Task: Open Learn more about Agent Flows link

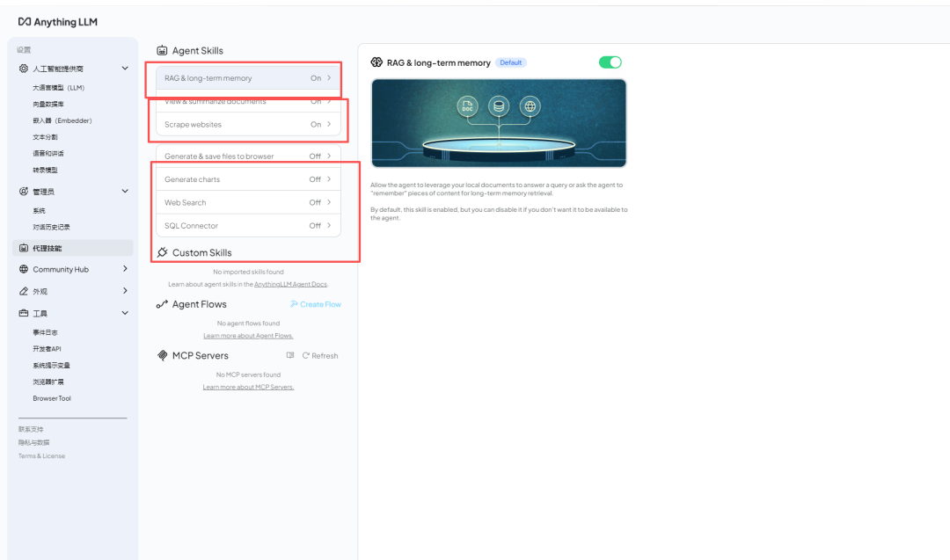Action: [248, 336]
